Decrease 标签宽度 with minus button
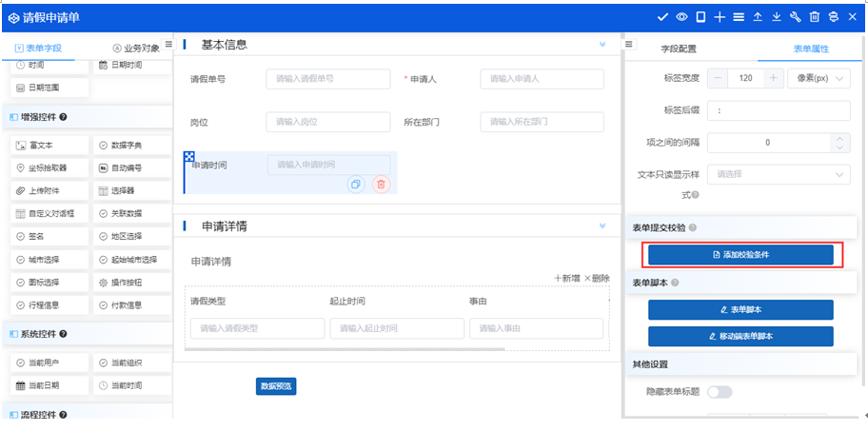The image size is (868, 431). (718, 78)
